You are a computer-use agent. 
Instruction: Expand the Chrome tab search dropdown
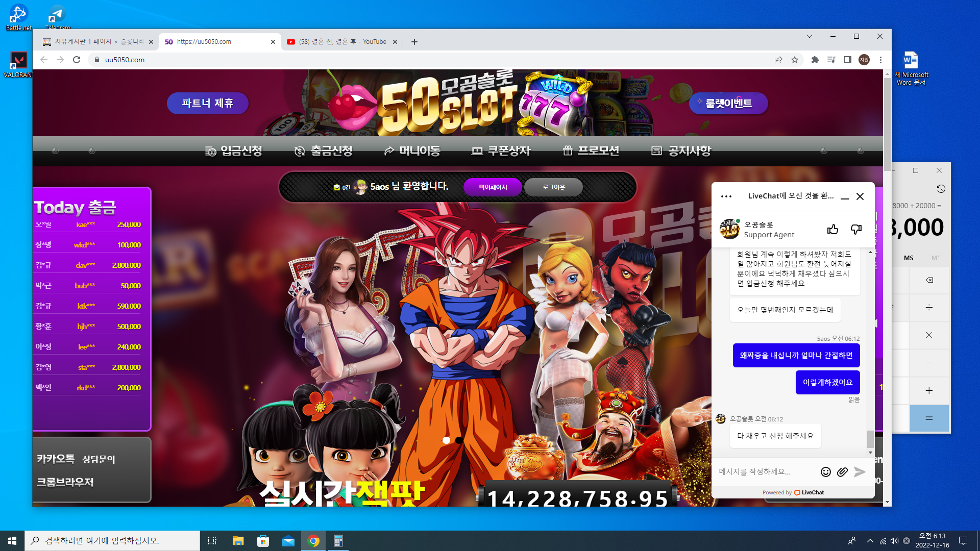click(x=810, y=36)
